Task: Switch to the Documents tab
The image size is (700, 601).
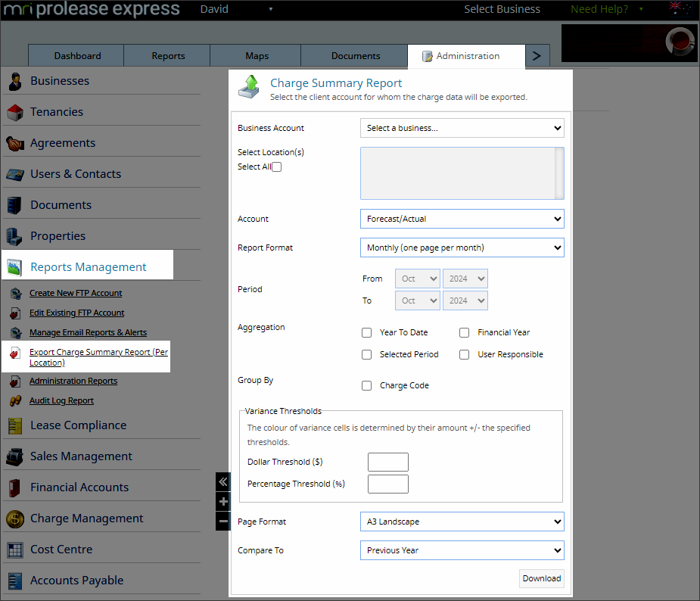Action: tap(354, 56)
